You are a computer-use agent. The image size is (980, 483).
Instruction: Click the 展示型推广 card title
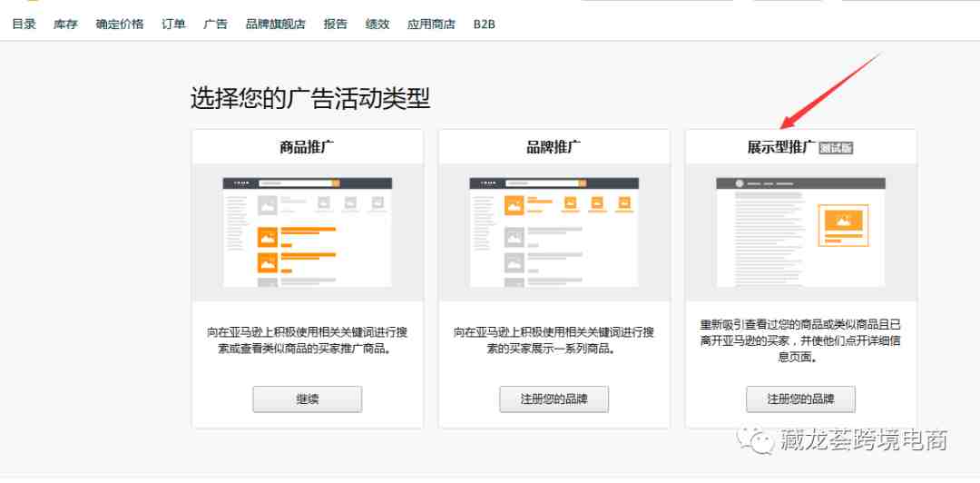pyautogui.click(x=782, y=148)
